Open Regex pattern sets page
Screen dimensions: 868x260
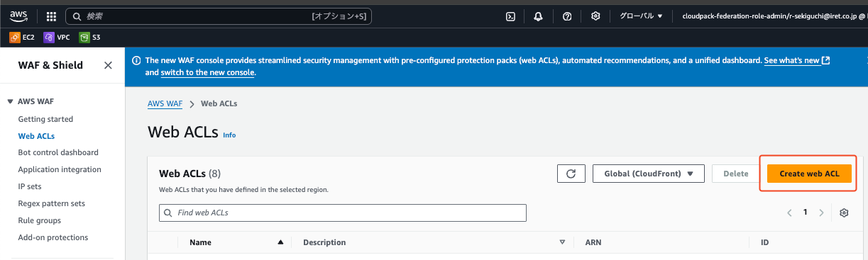[52, 203]
